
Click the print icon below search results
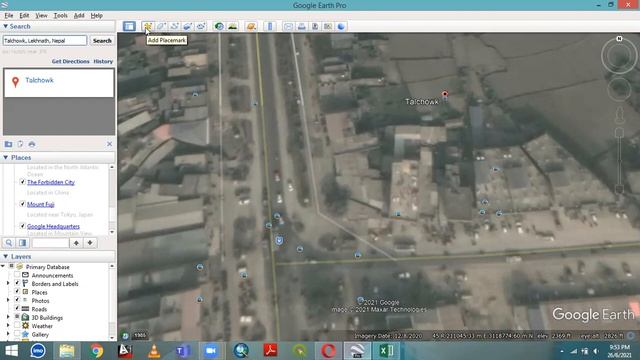tap(32, 144)
